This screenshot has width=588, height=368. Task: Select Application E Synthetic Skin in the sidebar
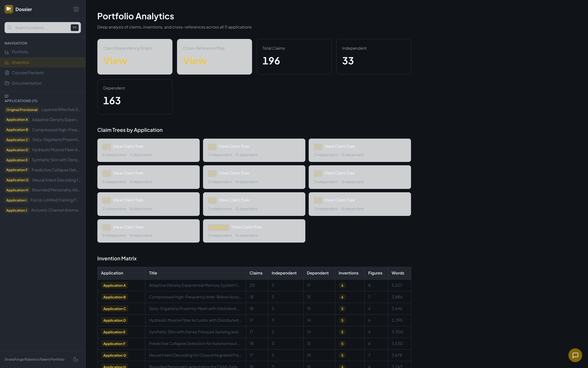click(x=43, y=160)
